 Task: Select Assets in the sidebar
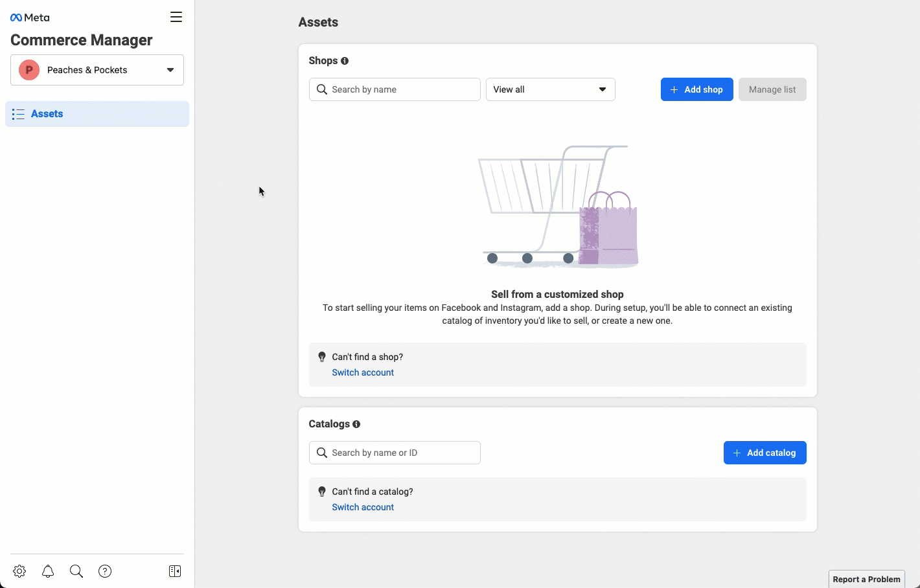tap(97, 114)
